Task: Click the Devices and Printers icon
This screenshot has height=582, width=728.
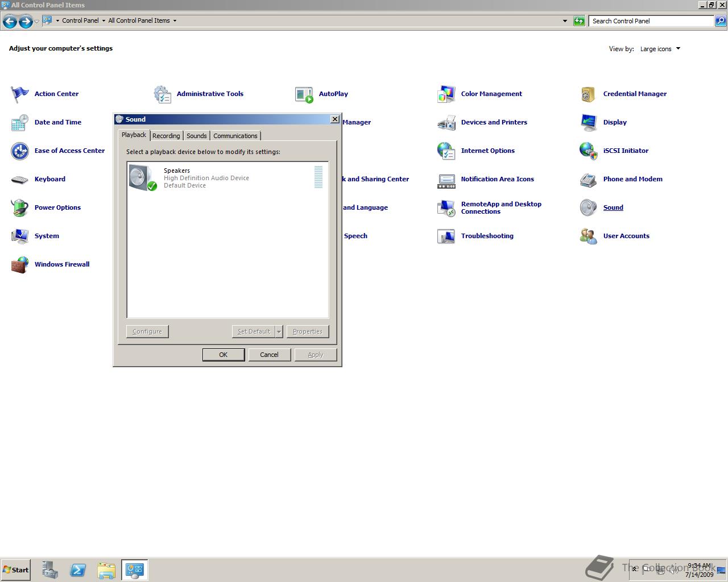Action: point(446,122)
